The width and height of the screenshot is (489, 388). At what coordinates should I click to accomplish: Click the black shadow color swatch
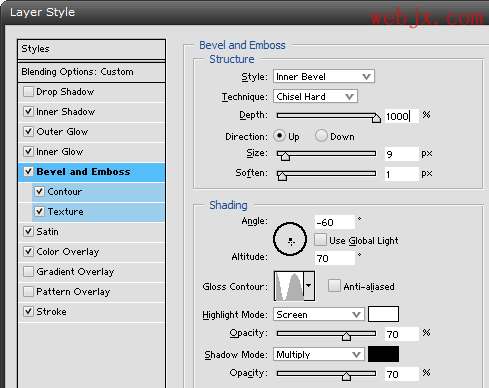click(x=383, y=354)
